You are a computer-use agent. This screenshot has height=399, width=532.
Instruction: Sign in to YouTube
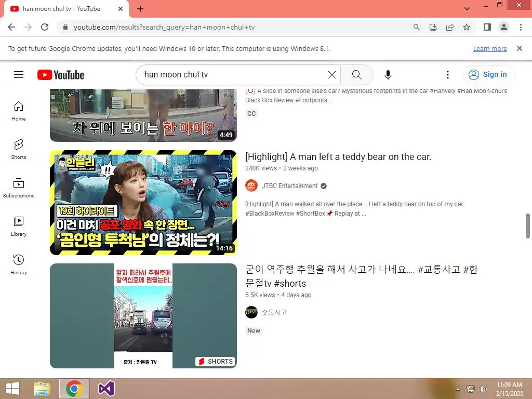488,75
